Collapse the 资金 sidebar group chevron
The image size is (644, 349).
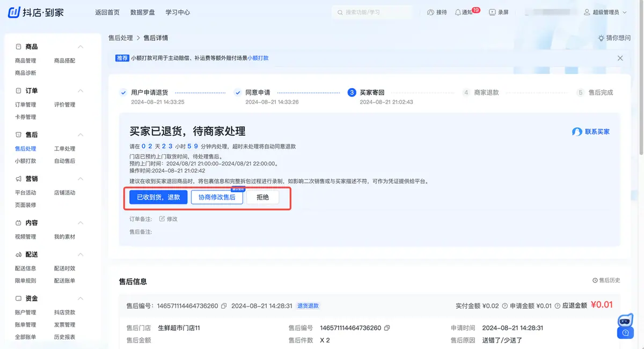tap(80, 299)
